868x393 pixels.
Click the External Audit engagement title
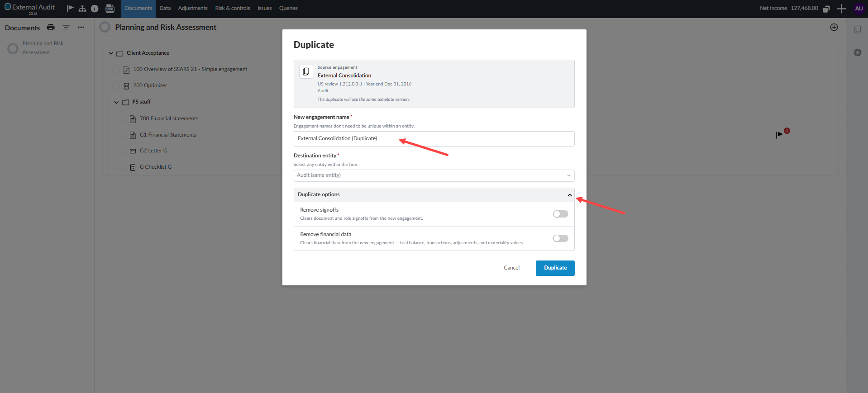coord(33,7)
